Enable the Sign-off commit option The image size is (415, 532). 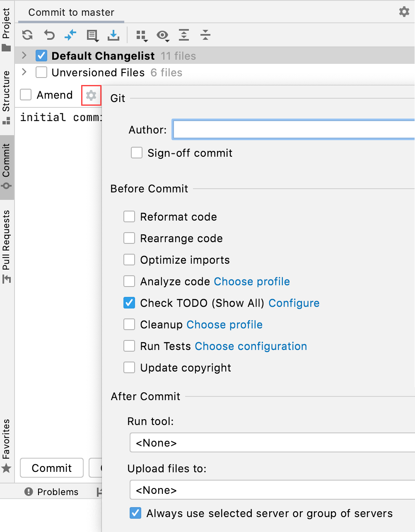coord(137,153)
